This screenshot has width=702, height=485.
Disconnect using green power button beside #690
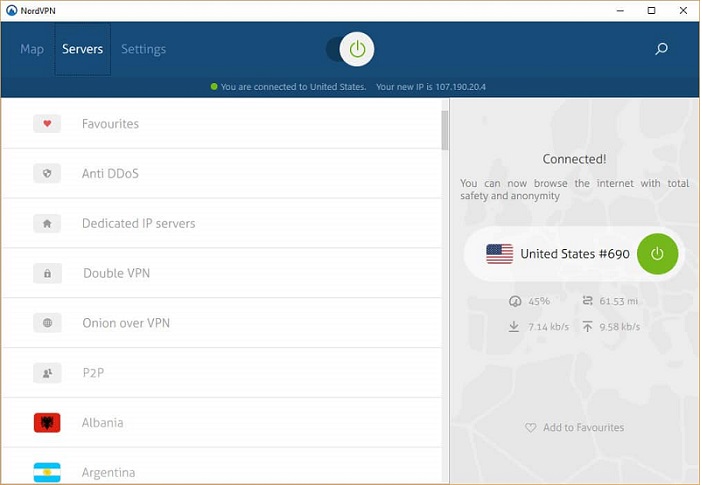point(657,254)
